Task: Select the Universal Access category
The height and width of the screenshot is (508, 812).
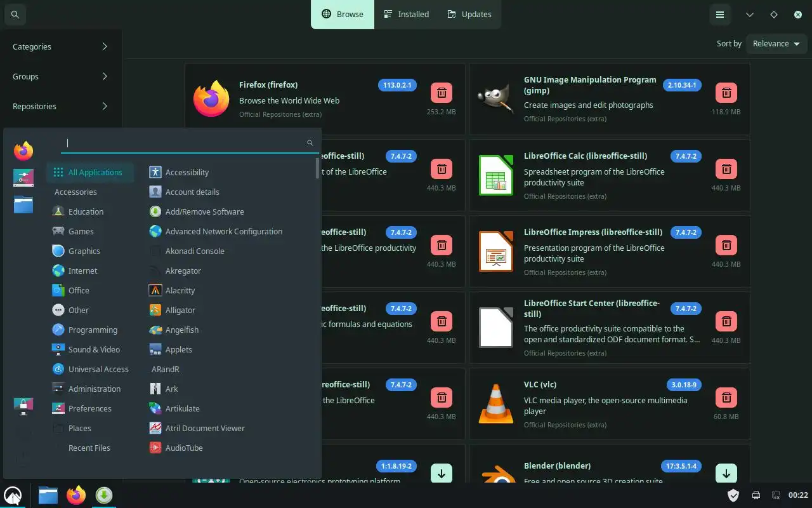Action: coord(90,369)
